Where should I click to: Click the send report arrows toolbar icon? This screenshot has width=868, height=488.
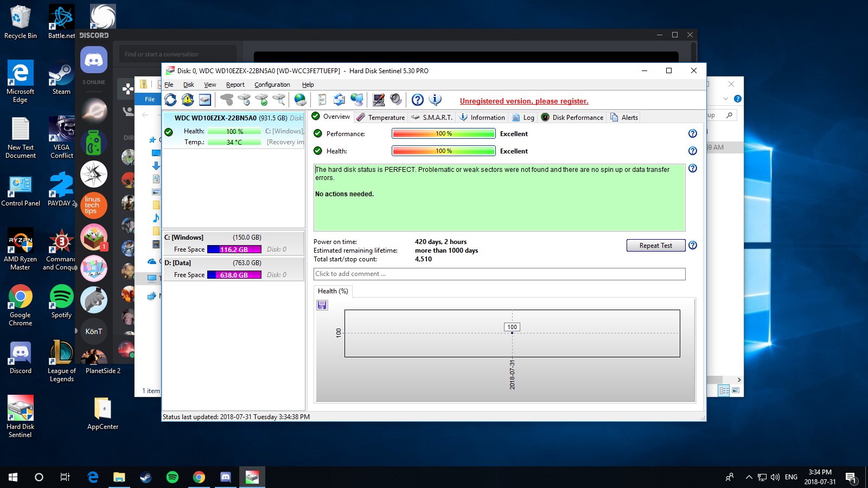click(x=340, y=100)
